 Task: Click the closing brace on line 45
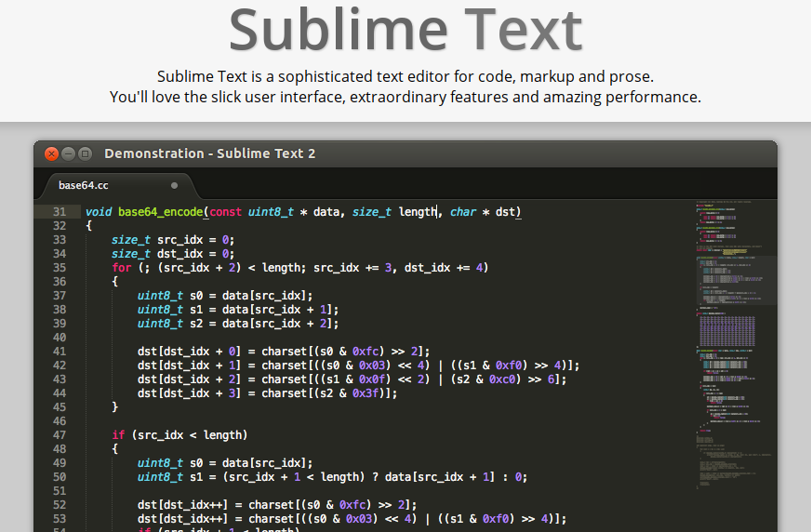pos(114,407)
